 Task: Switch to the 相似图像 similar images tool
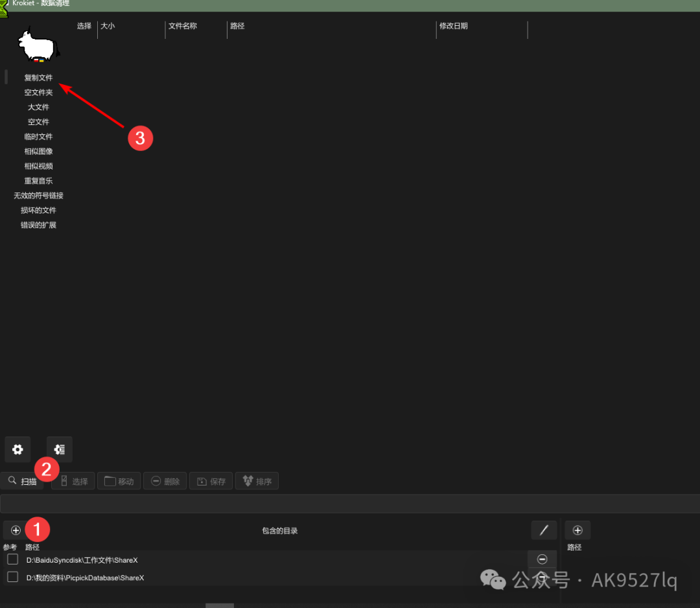38,151
